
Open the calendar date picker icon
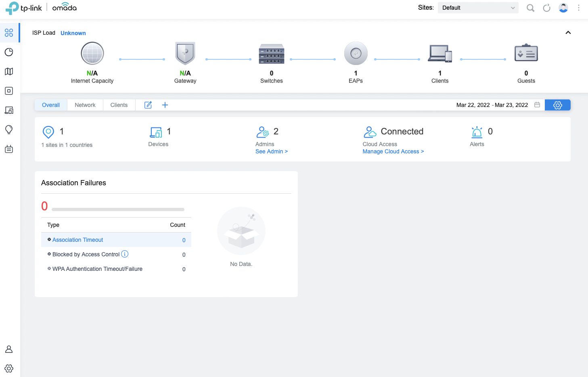[x=537, y=105]
